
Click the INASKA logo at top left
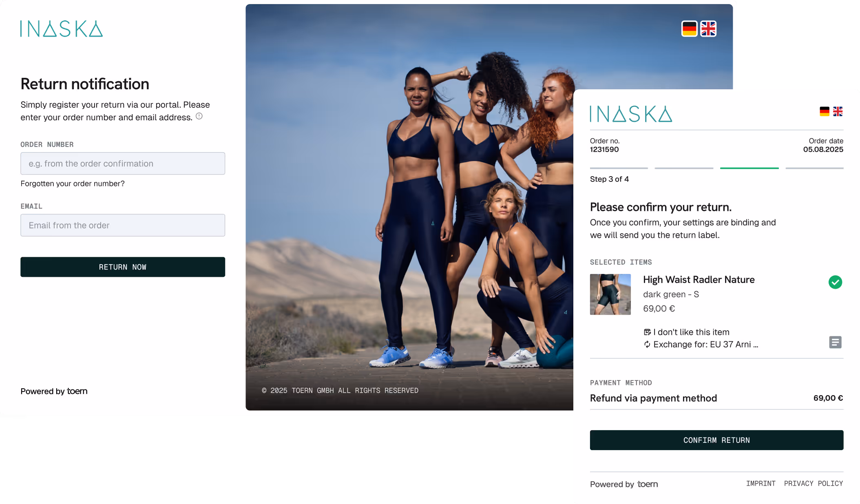pos(62,29)
